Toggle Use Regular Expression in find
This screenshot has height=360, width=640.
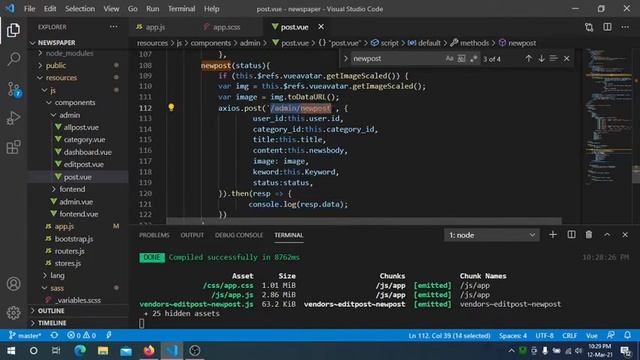coord(473,59)
